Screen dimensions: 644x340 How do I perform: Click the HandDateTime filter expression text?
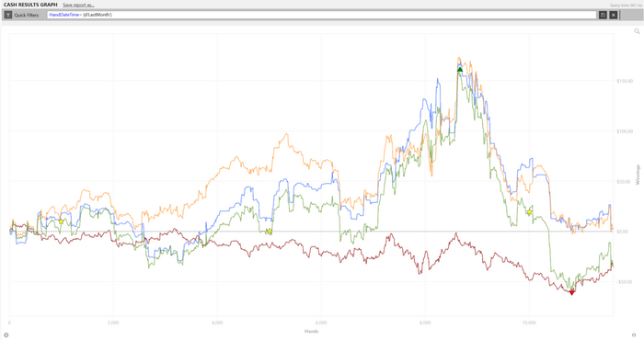80,15
